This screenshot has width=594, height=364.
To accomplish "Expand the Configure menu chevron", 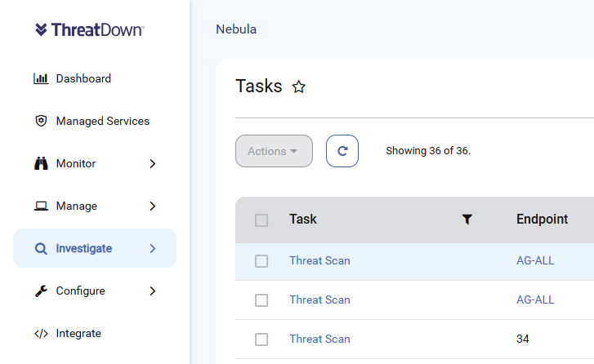I will [x=152, y=291].
